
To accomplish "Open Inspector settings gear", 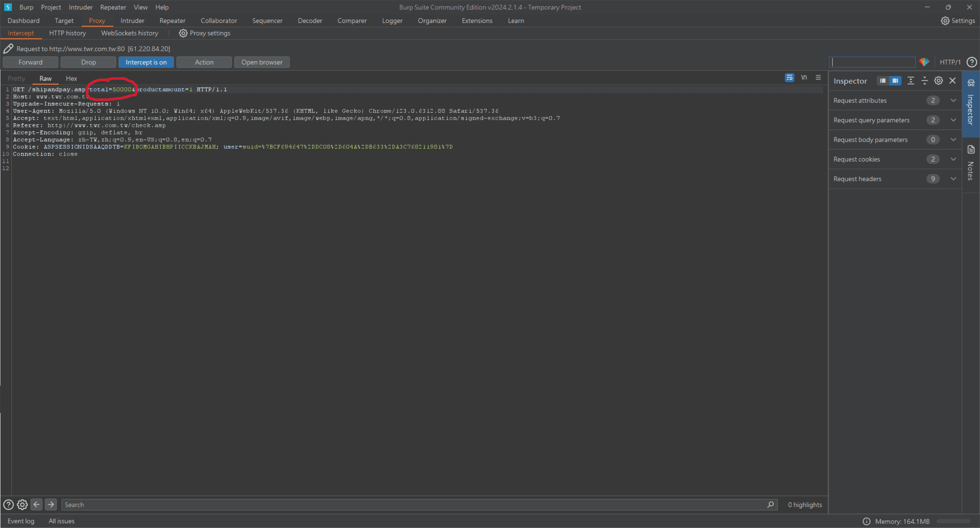I will [938, 81].
